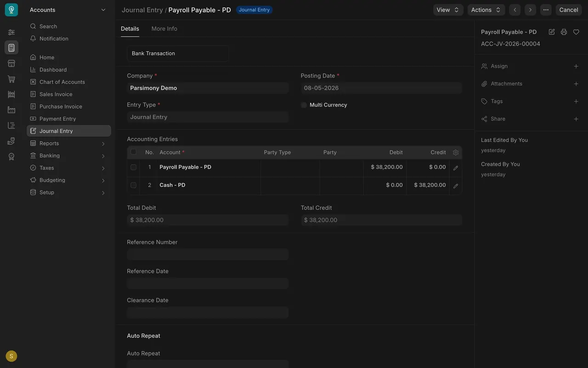The height and width of the screenshot is (368, 588).
Task: Click the Company field Parsimony Demo
Action: [x=208, y=88]
